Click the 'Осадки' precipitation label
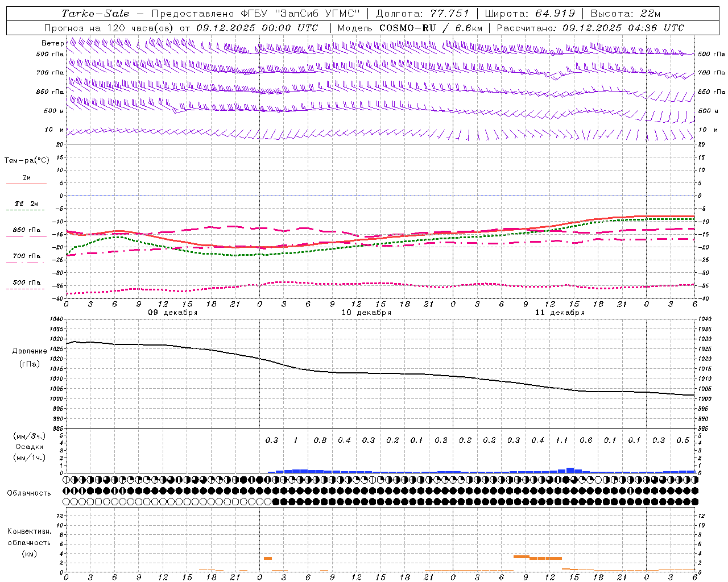The height and width of the screenshot is (582, 728). (30, 447)
